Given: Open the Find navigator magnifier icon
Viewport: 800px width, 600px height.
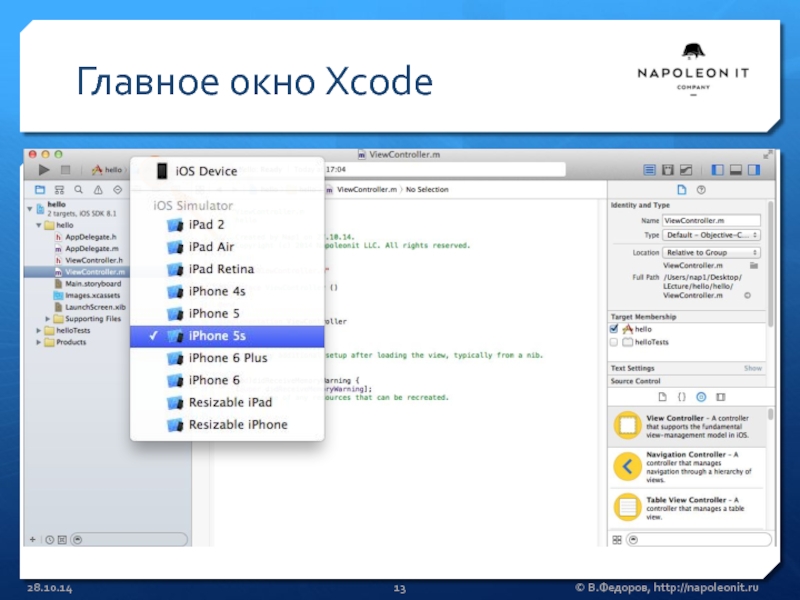Looking at the screenshot, I should pos(80,190).
